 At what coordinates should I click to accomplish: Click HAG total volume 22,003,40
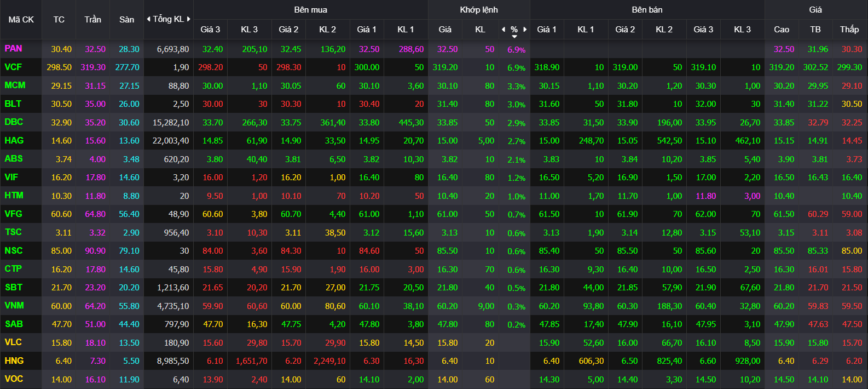(171, 141)
